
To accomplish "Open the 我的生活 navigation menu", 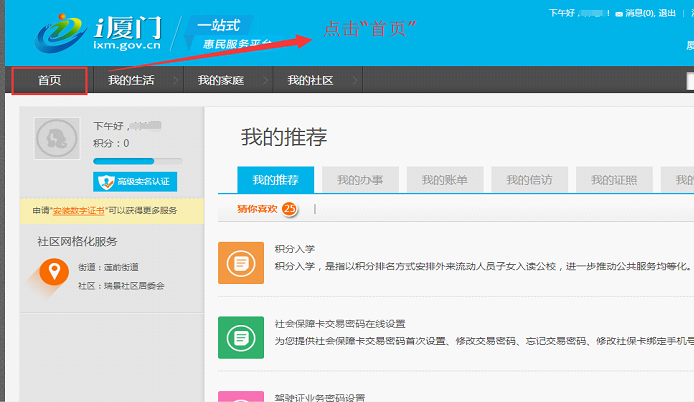I will coord(131,80).
